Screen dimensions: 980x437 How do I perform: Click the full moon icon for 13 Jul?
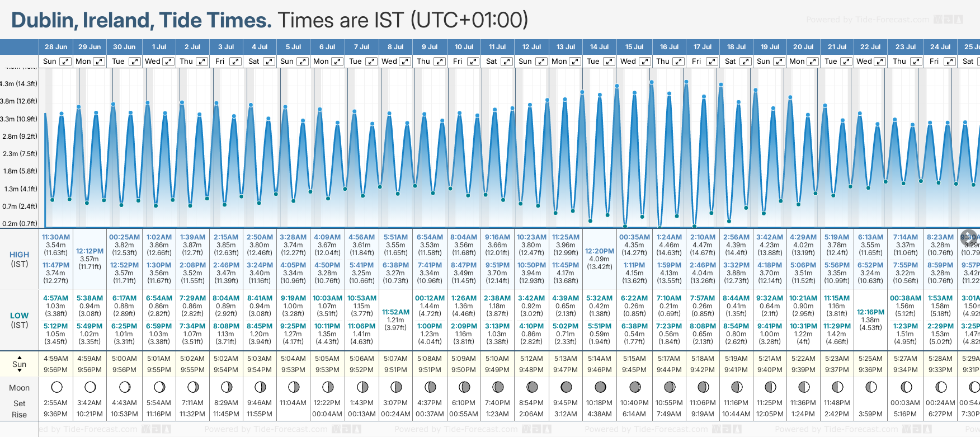click(566, 387)
